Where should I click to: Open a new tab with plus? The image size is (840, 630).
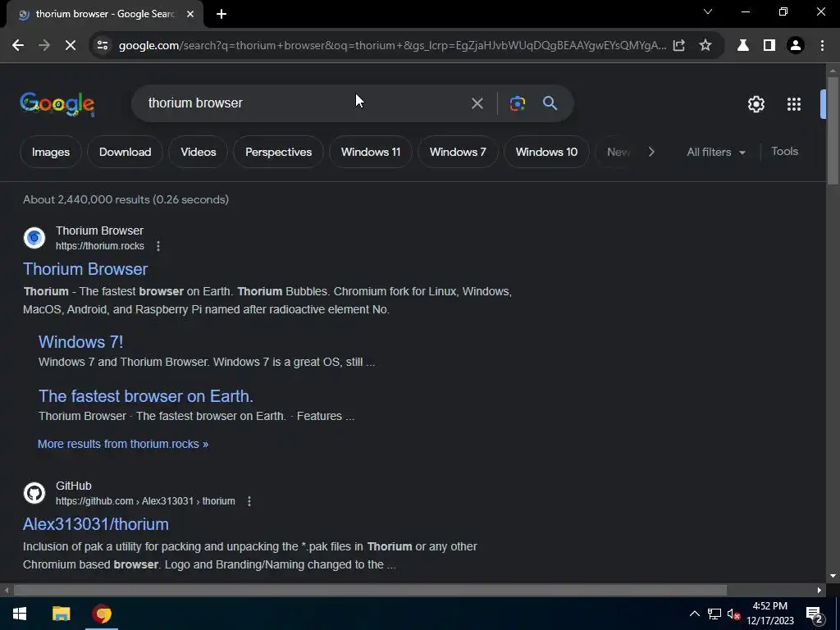click(221, 14)
